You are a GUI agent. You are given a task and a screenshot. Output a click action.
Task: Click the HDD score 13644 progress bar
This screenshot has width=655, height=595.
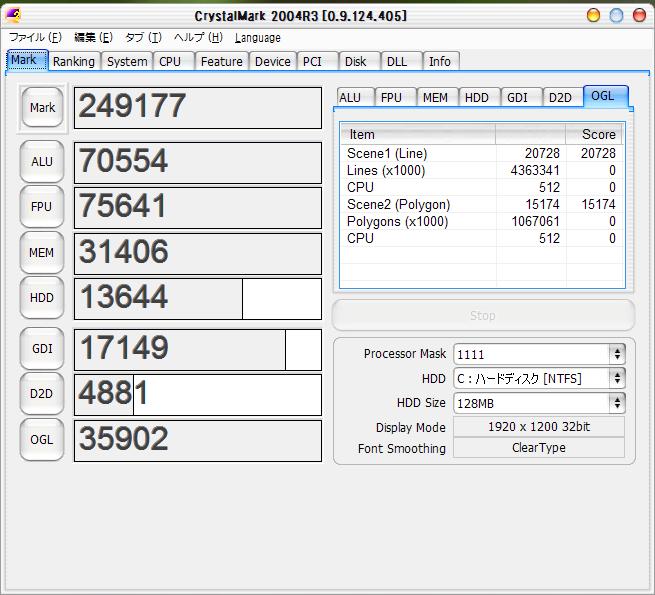tap(198, 299)
